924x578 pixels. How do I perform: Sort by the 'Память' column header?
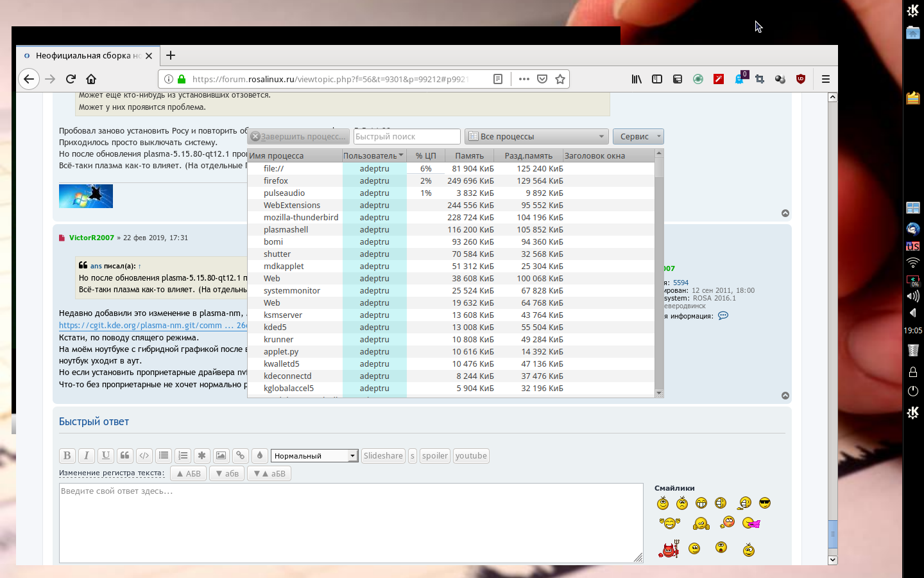pyautogui.click(x=469, y=155)
